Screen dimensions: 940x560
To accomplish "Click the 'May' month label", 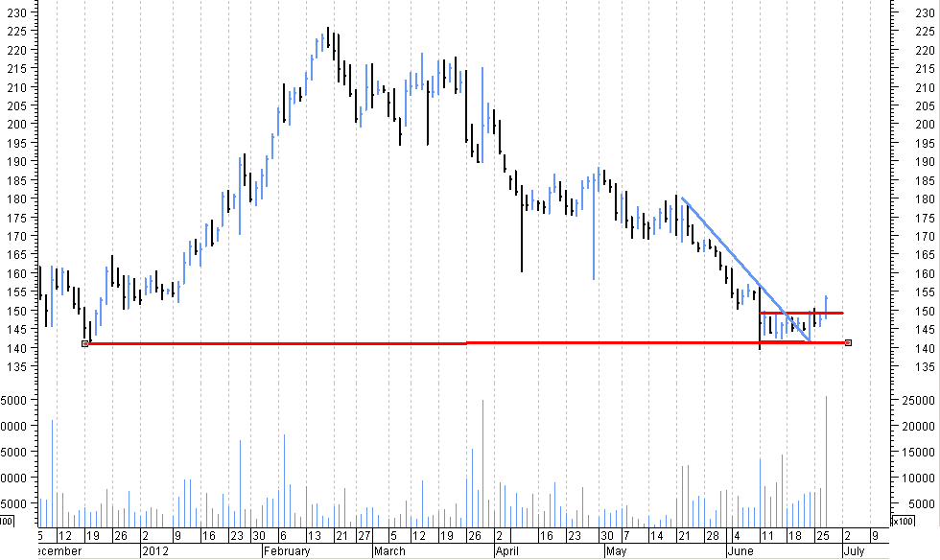I will [616, 551].
